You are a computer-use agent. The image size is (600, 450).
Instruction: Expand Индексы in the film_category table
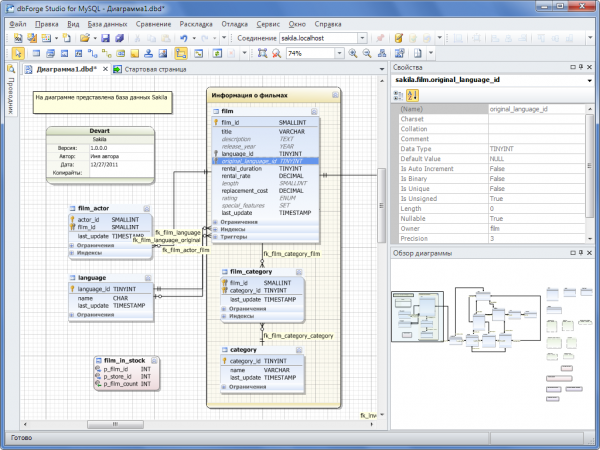coord(224,316)
